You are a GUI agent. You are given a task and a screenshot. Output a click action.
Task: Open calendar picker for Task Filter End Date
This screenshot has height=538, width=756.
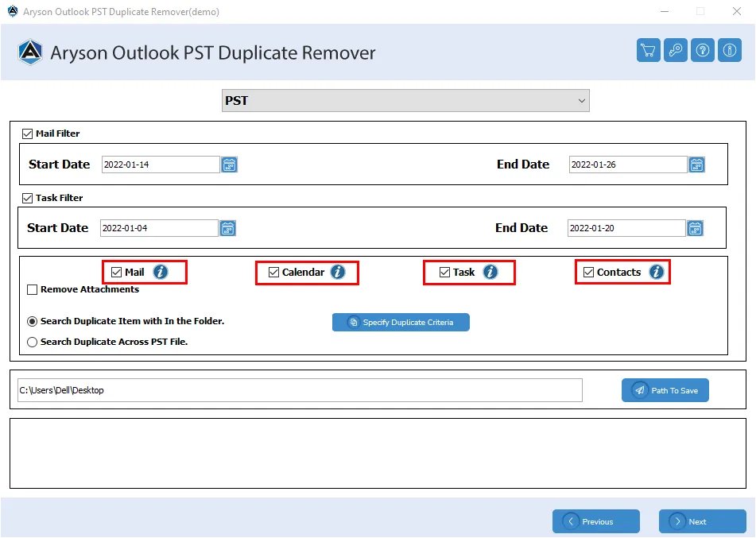[x=695, y=228]
